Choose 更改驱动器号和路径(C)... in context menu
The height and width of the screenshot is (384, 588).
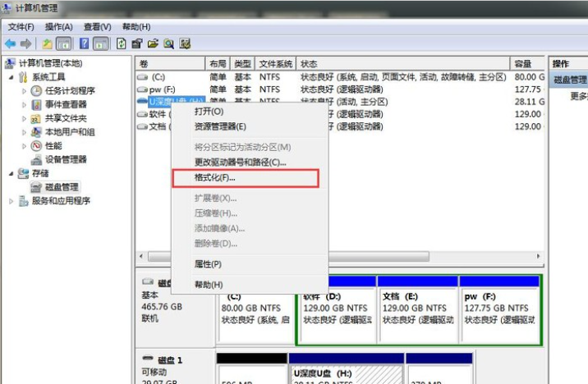point(250,162)
